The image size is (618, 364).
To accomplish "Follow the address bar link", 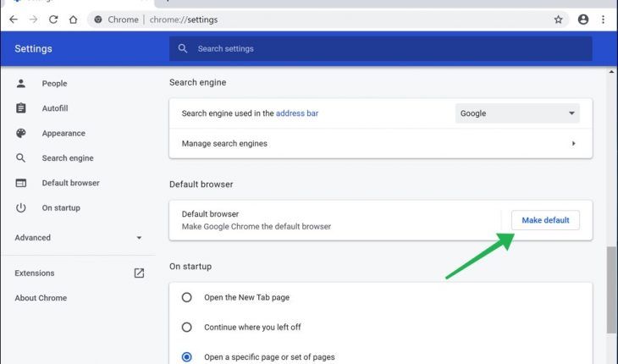I will pos(297,113).
